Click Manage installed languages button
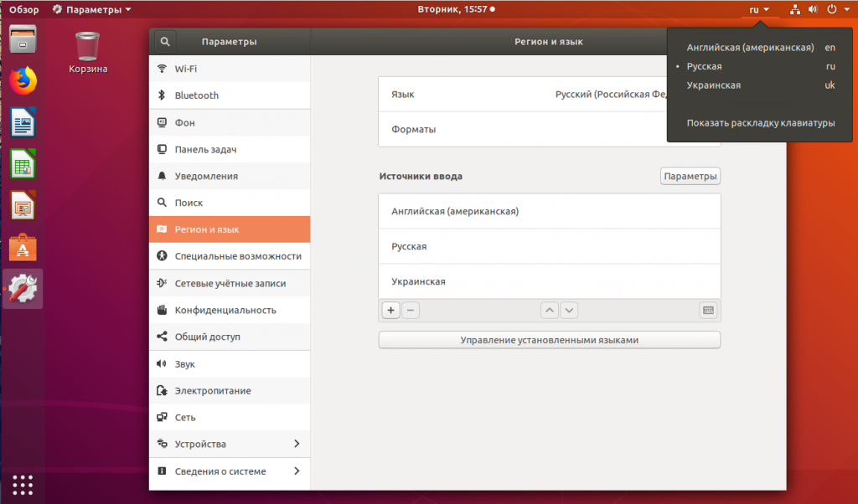This screenshot has height=504, width=858. click(549, 340)
